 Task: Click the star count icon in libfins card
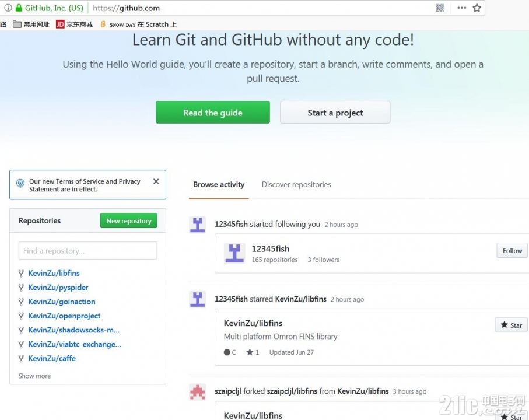(x=250, y=352)
